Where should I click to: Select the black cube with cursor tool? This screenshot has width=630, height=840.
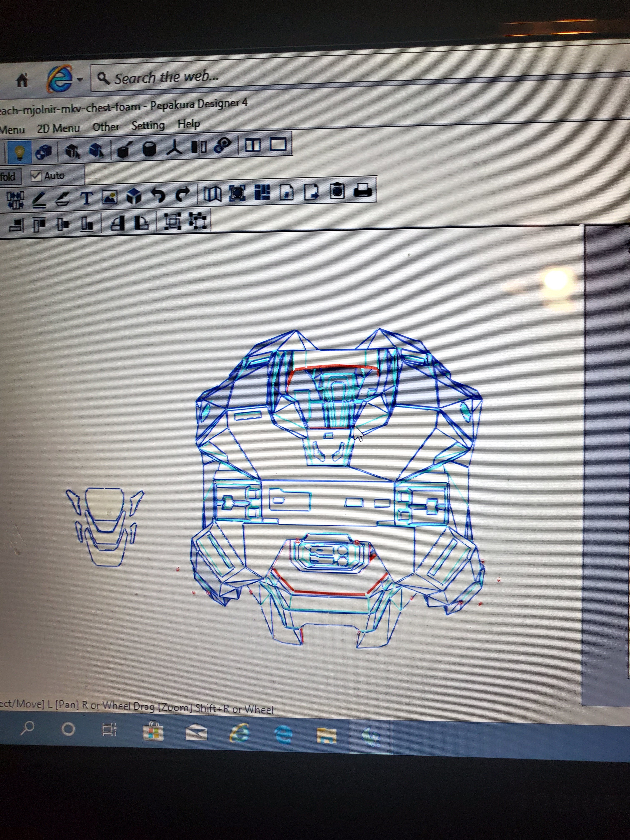tap(72, 151)
